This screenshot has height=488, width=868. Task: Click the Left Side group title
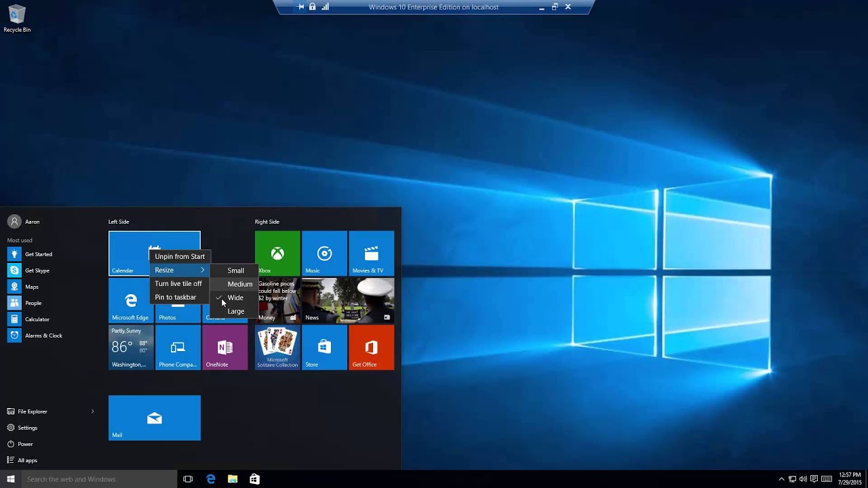(119, 222)
